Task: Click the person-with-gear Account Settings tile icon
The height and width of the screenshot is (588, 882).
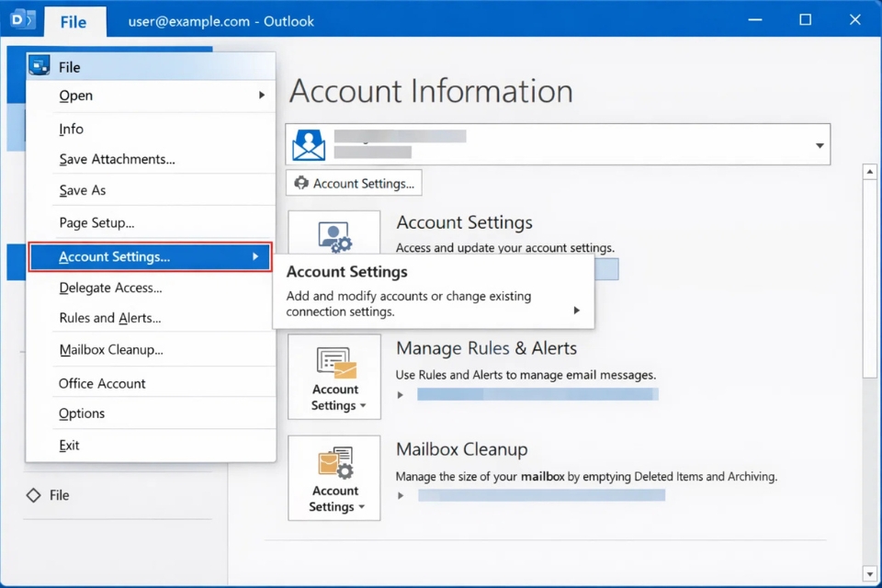Action: (x=334, y=237)
